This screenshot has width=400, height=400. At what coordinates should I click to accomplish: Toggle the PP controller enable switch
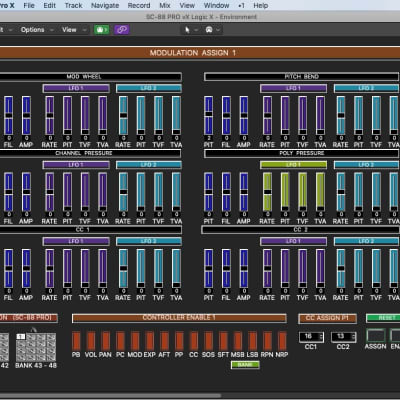point(179,341)
